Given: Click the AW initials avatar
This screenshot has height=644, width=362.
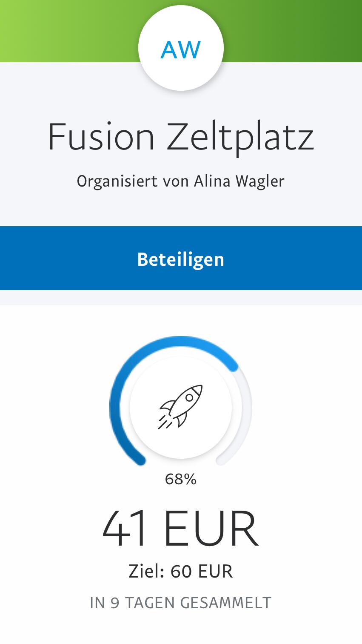Looking at the screenshot, I should [x=181, y=49].
